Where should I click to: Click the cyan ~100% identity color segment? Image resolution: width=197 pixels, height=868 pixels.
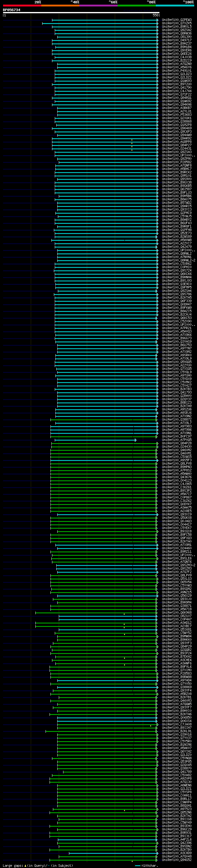click(175, 6)
